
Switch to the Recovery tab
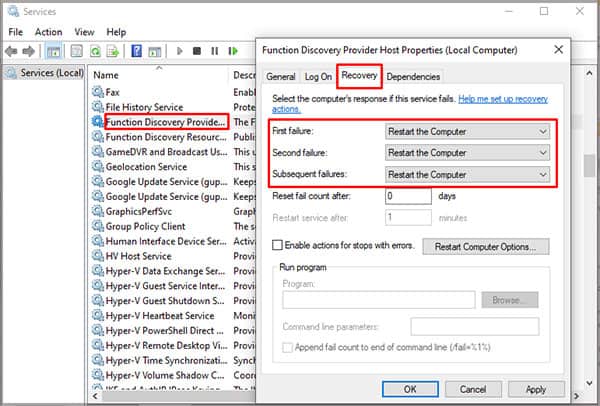359,76
